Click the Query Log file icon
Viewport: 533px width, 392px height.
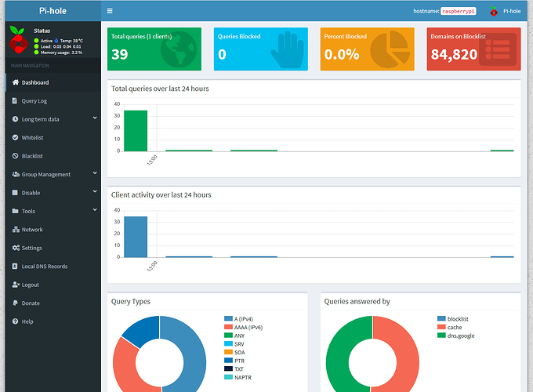(15, 100)
